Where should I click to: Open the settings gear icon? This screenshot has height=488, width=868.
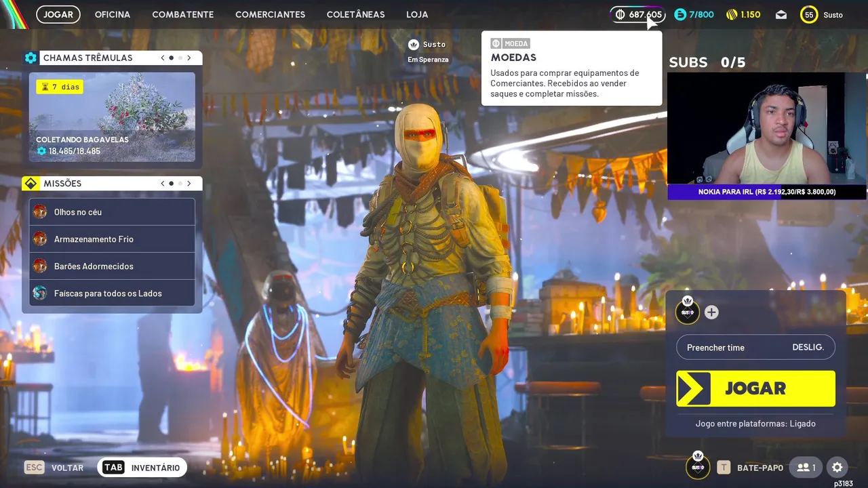(x=837, y=467)
